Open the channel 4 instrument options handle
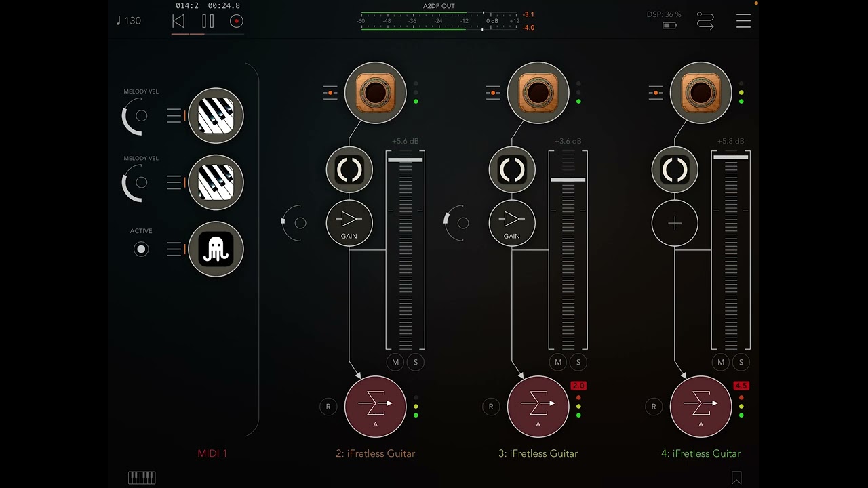 (x=656, y=93)
